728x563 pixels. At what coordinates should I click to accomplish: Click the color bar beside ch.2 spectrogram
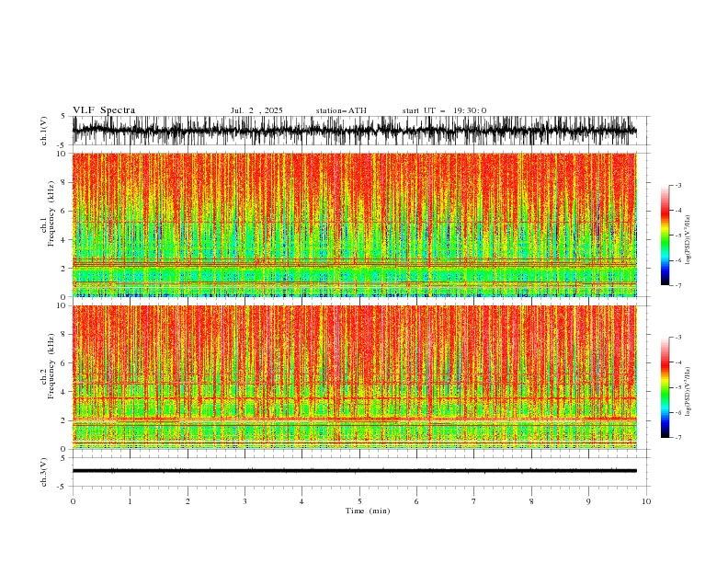click(665, 387)
